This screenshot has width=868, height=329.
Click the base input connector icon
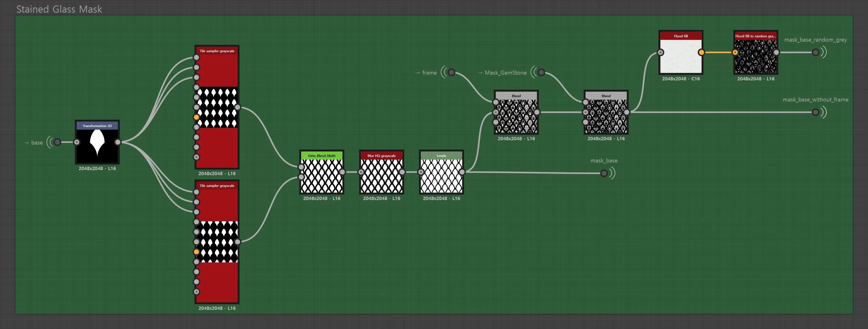(57, 142)
